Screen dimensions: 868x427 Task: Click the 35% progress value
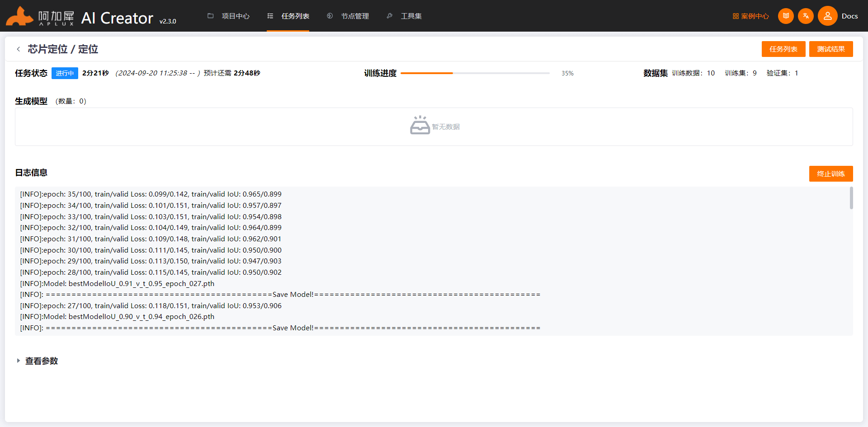point(567,73)
